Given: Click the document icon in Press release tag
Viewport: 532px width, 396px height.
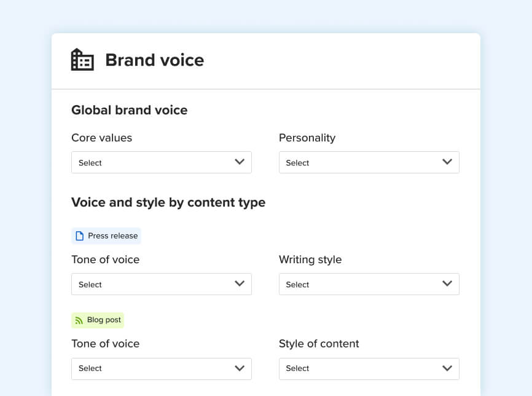Looking at the screenshot, I should (x=79, y=236).
